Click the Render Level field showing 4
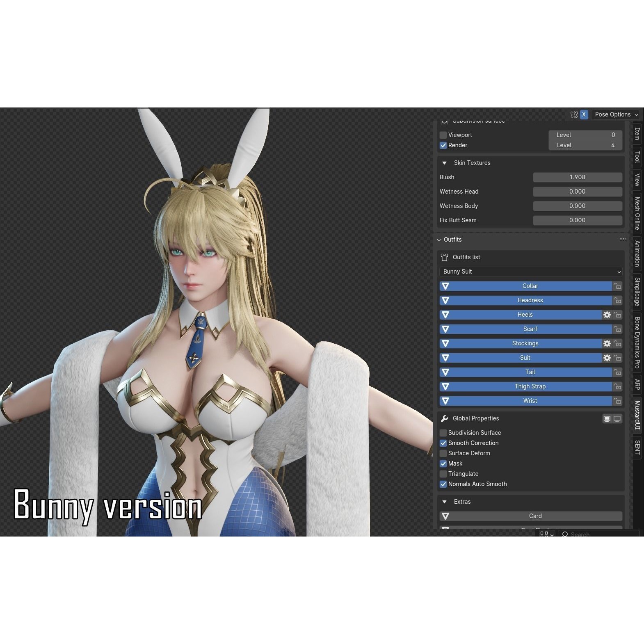The image size is (644, 644). 586,145
